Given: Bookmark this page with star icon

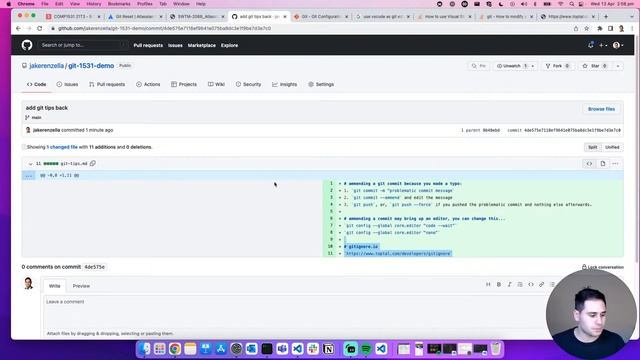Looking at the screenshot, I should coord(587,29).
